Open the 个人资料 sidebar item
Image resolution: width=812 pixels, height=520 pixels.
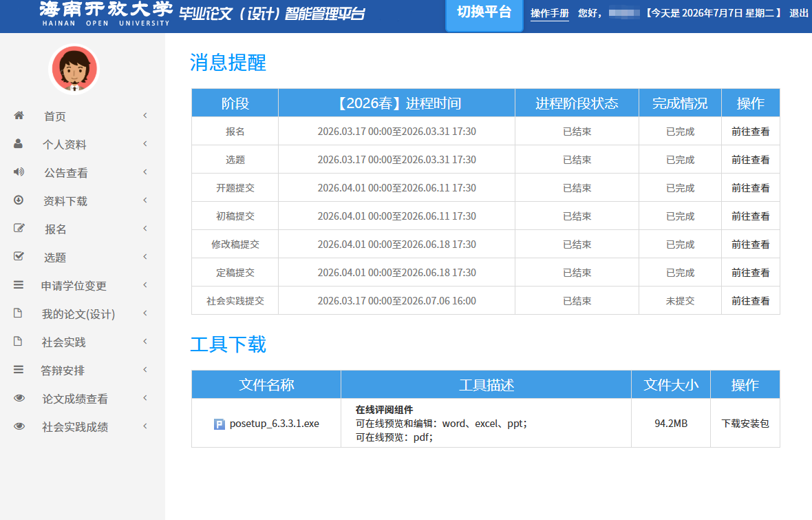pos(83,144)
